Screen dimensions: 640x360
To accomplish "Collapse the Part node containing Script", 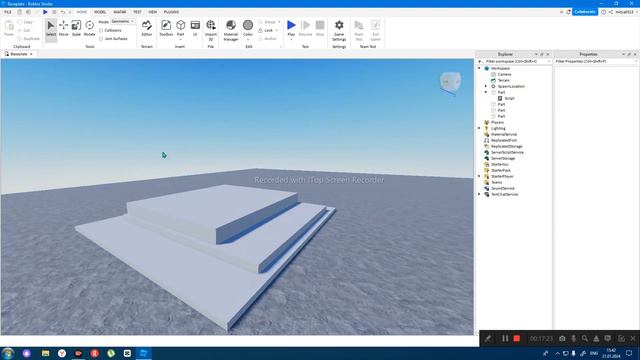I will pos(486,92).
